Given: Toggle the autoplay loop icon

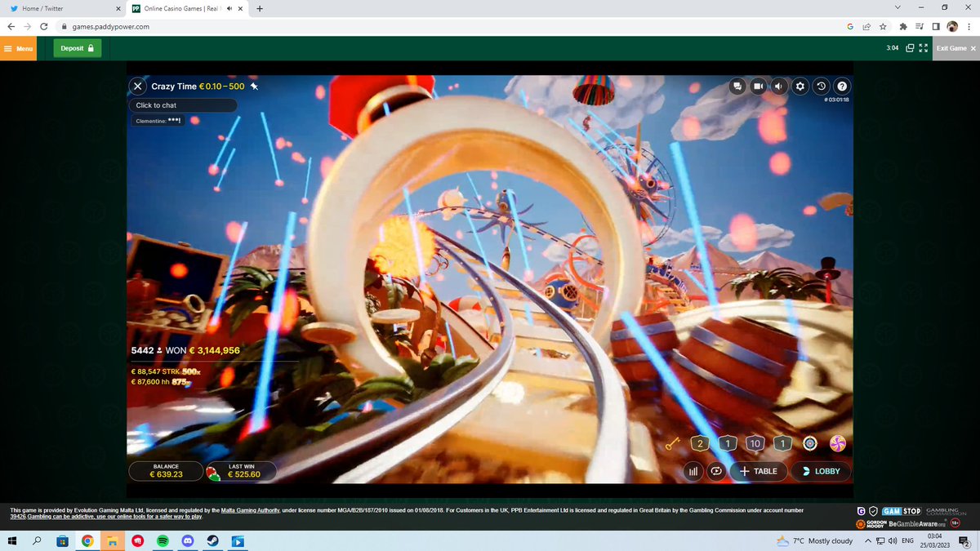Looking at the screenshot, I should [716, 471].
